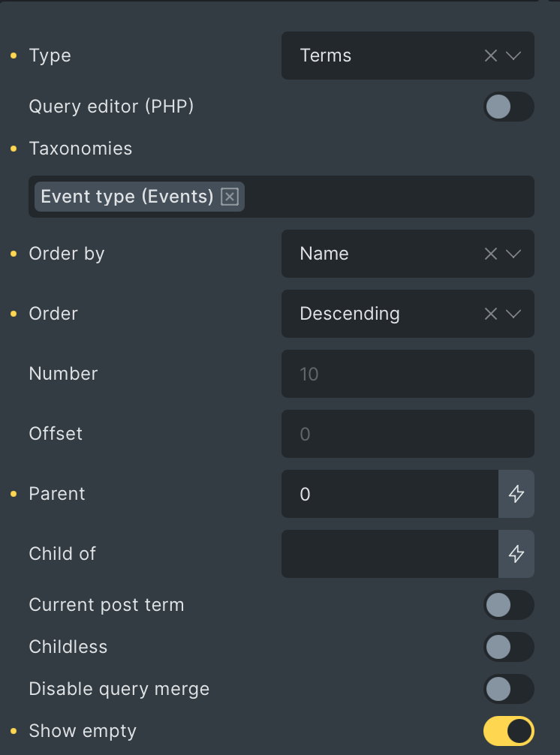Enable the Query editor (PHP) switch

coord(508,107)
